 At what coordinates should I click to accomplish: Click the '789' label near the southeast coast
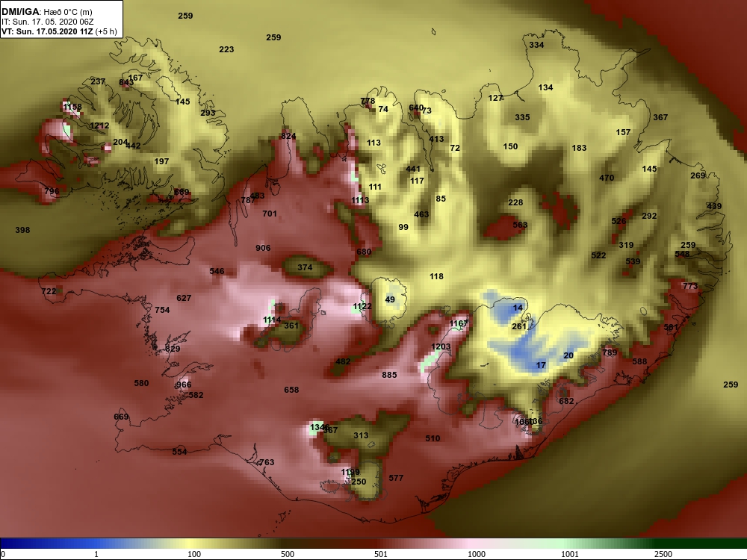point(610,352)
